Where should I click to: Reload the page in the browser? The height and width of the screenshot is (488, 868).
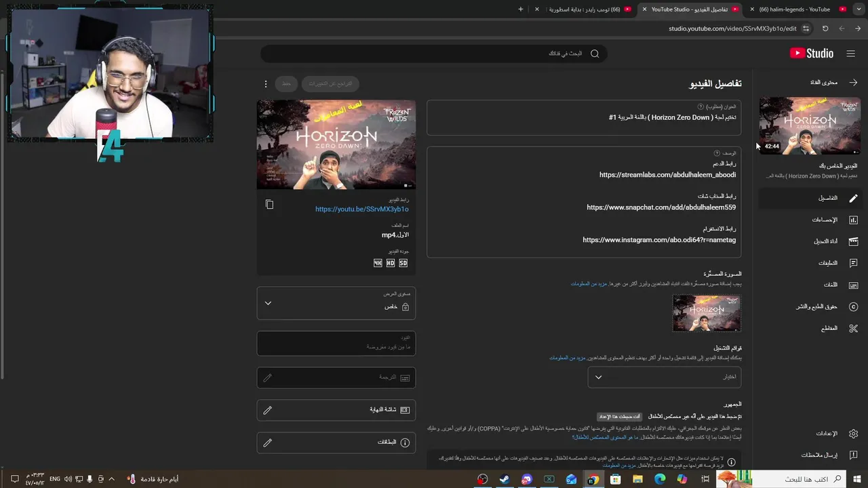point(825,28)
